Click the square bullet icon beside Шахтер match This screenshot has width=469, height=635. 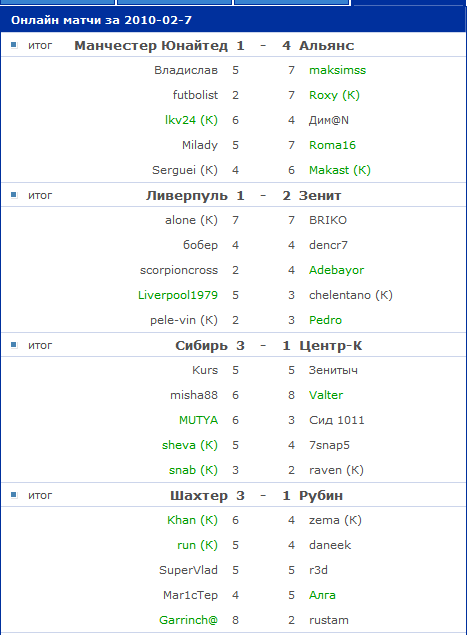tap(14, 494)
